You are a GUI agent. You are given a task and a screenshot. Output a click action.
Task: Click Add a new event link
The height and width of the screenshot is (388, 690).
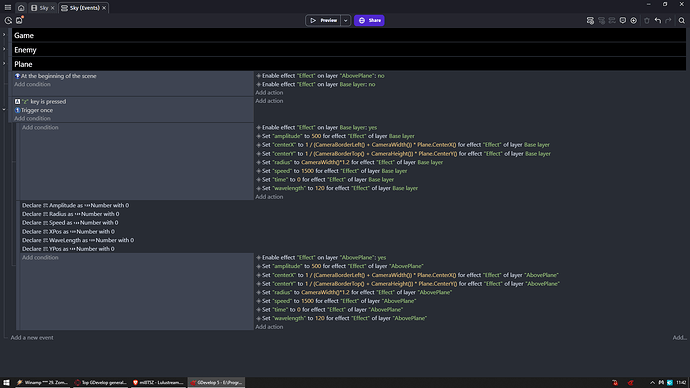tap(32, 337)
